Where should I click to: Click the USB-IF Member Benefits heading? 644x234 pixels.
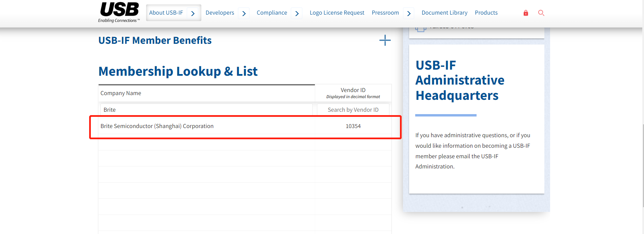[155, 40]
